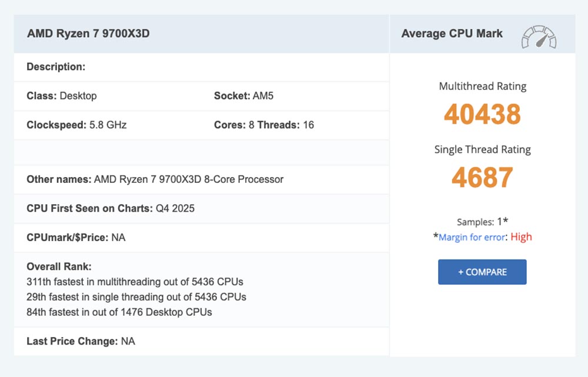
Task: Open the Margin for error link
Action: (472, 237)
